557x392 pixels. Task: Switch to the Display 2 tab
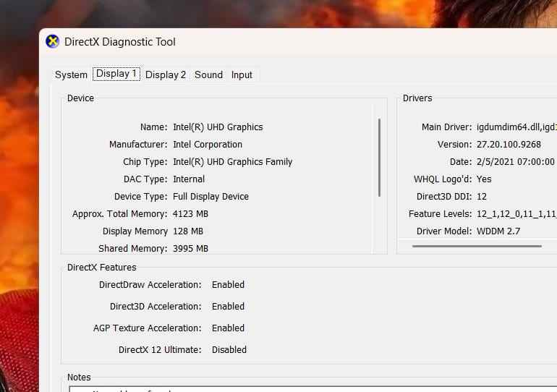(166, 74)
